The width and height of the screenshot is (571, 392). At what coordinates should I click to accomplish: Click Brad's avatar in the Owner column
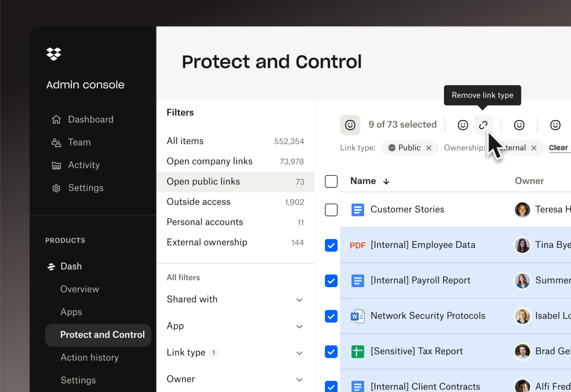click(522, 351)
